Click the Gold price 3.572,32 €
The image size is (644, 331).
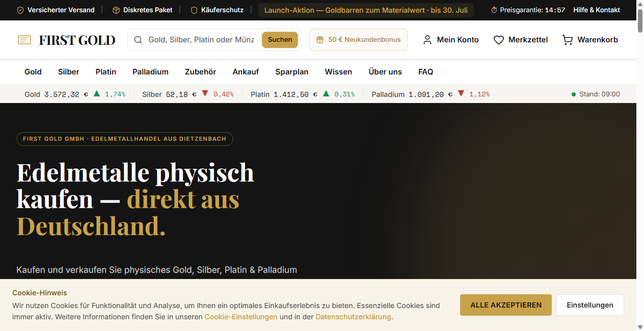tap(66, 94)
